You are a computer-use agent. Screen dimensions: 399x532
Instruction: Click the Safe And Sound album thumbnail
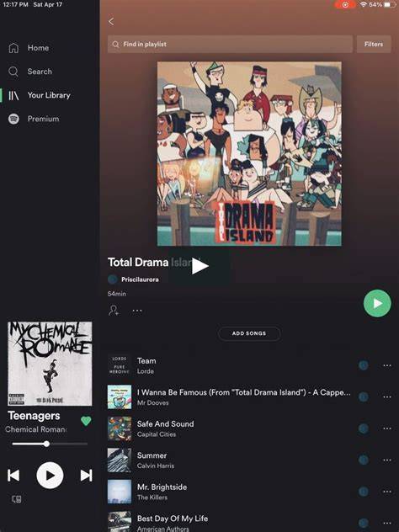(x=120, y=428)
